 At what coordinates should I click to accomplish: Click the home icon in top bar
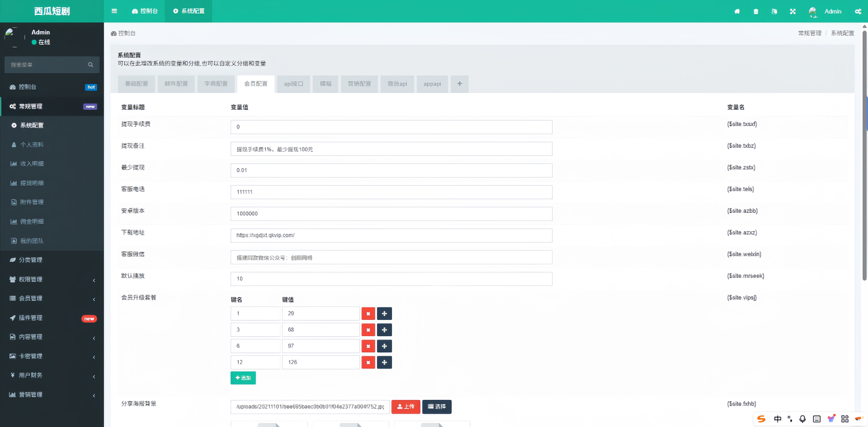[x=737, y=11]
